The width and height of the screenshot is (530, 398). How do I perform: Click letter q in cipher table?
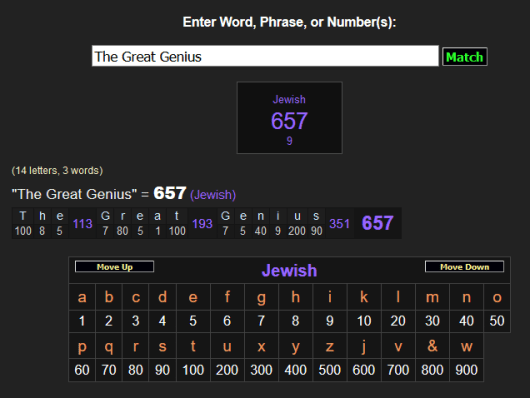[109, 346]
